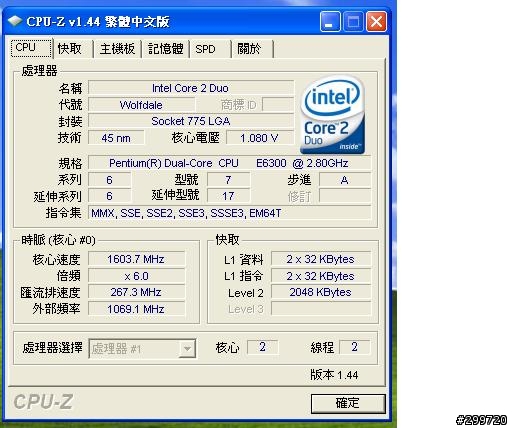Viewport: 512px width, 428px height.
Task: Click the empty 商標 ID field
Action: point(278,105)
